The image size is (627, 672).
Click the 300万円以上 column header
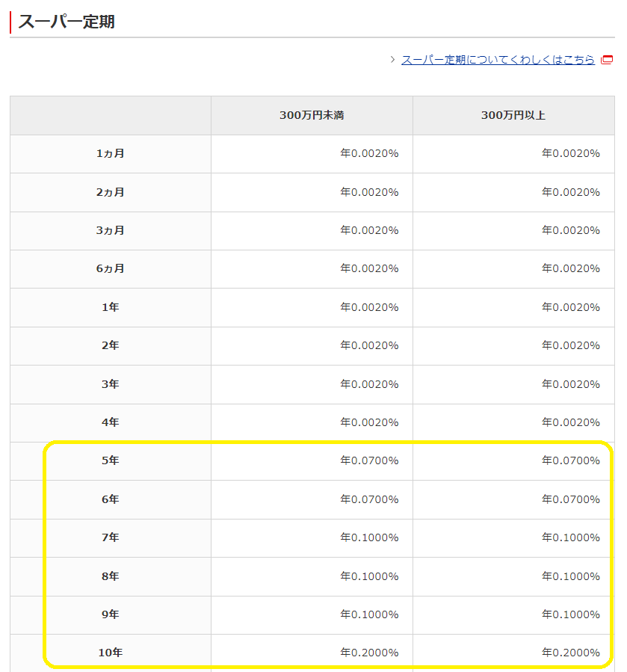513,115
